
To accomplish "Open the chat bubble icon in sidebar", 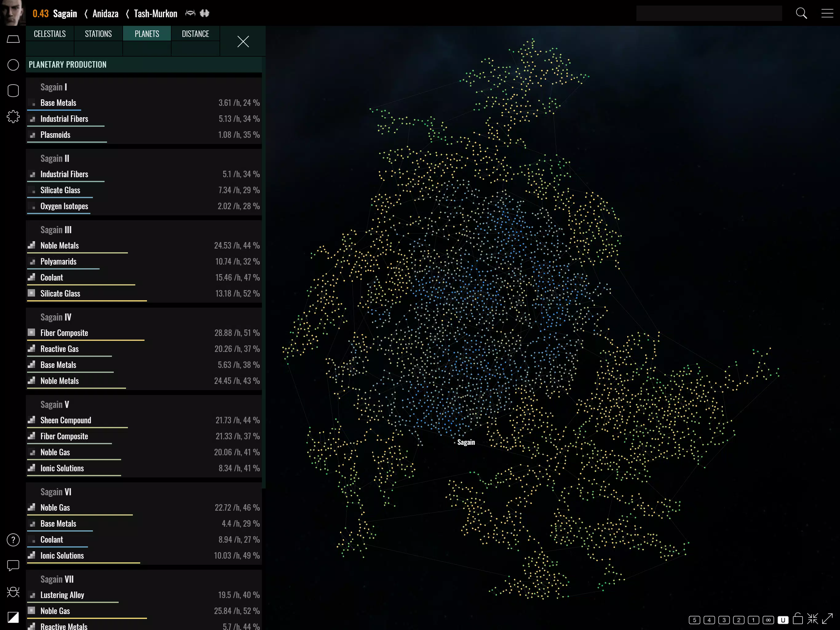I will click(13, 565).
